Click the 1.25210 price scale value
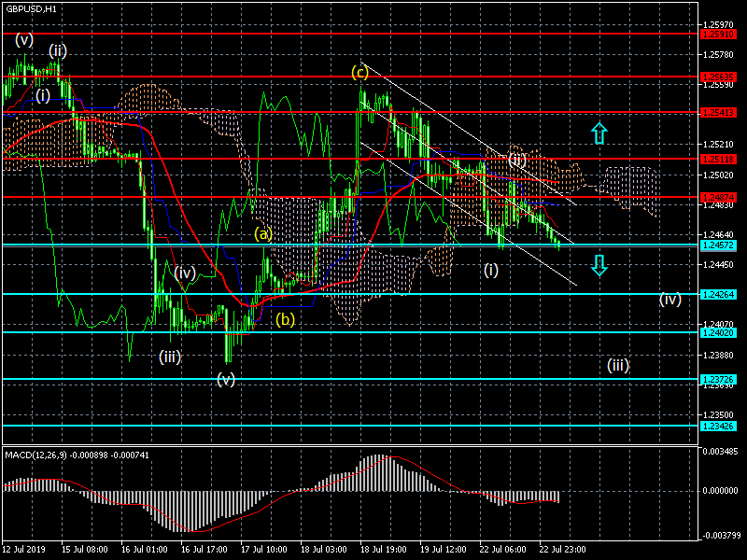 click(x=718, y=145)
